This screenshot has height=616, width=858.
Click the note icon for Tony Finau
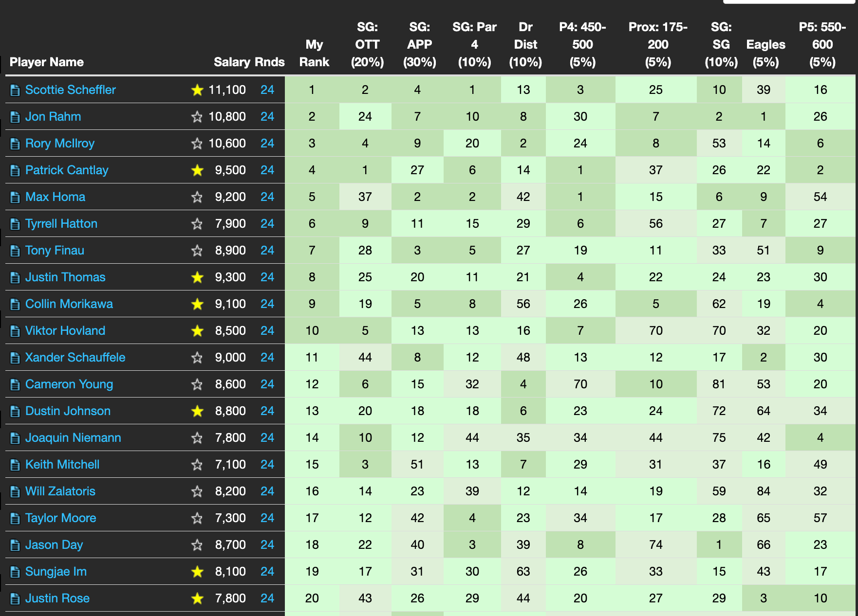[x=14, y=250]
